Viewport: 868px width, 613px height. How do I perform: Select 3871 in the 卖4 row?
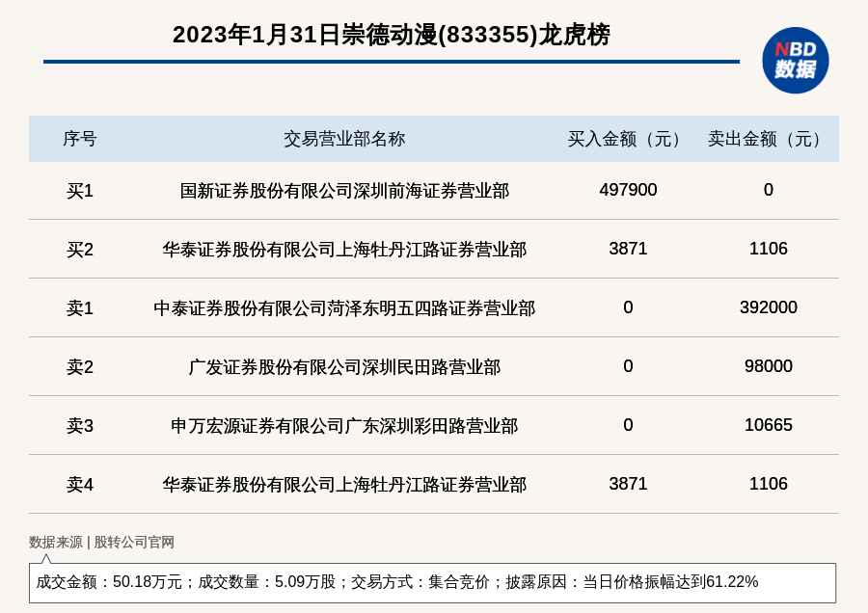628,484
